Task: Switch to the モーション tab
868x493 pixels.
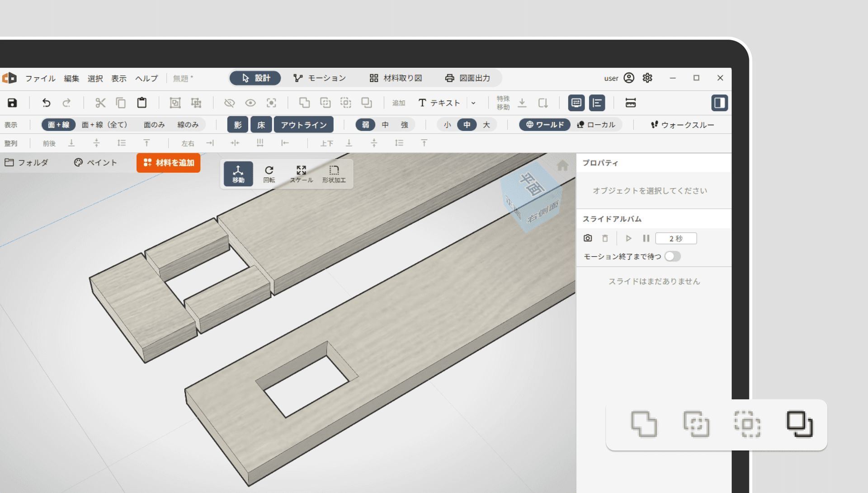Action: point(320,78)
